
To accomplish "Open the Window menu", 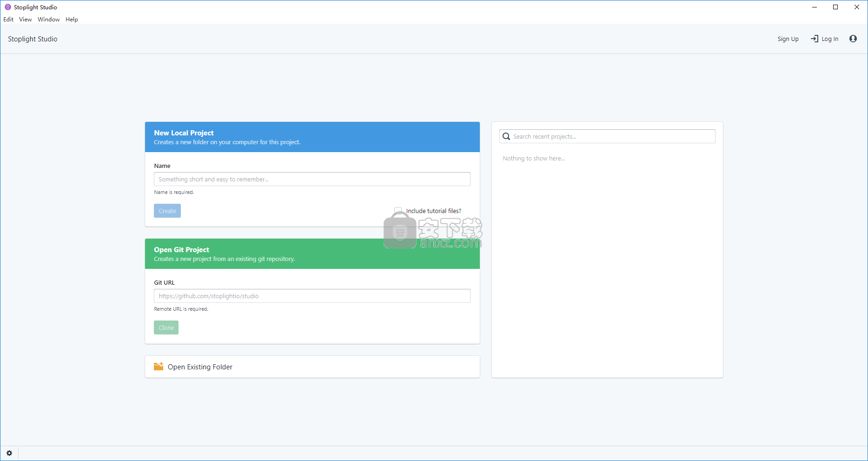I will [48, 19].
